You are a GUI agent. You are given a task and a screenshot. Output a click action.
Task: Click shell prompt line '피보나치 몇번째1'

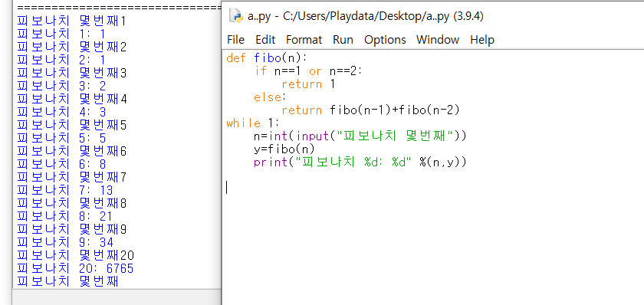pos(72,21)
